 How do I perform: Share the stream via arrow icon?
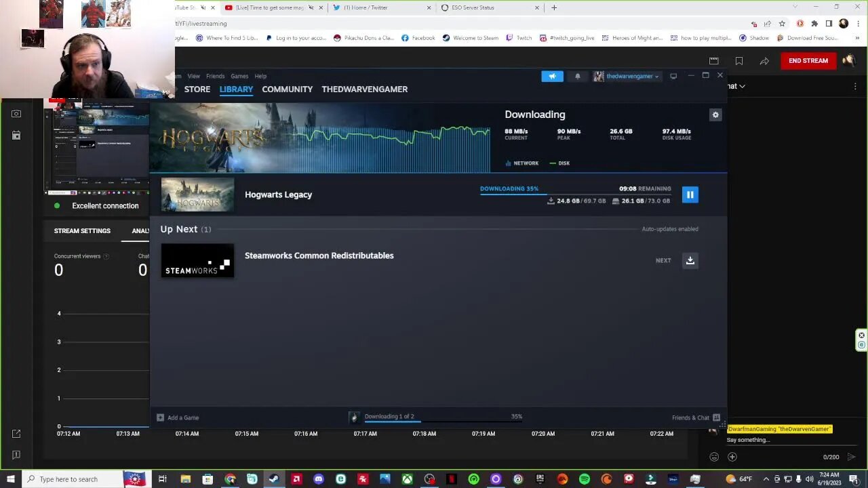(x=764, y=61)
